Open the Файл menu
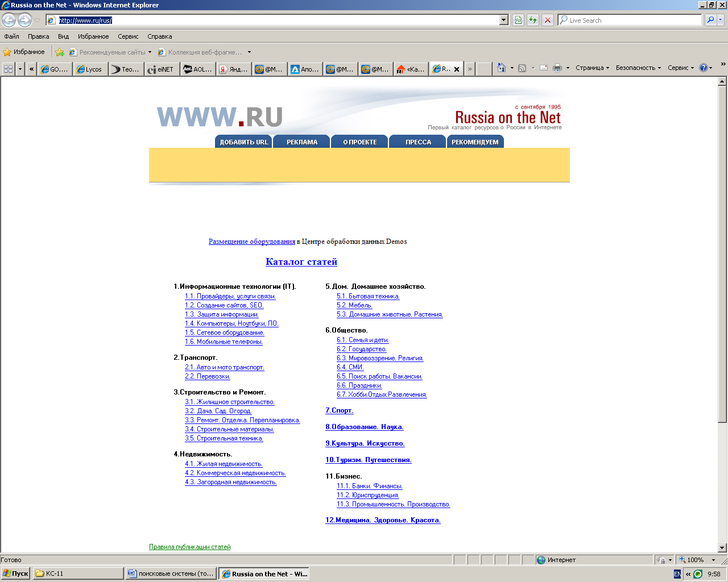 point(11,36)
